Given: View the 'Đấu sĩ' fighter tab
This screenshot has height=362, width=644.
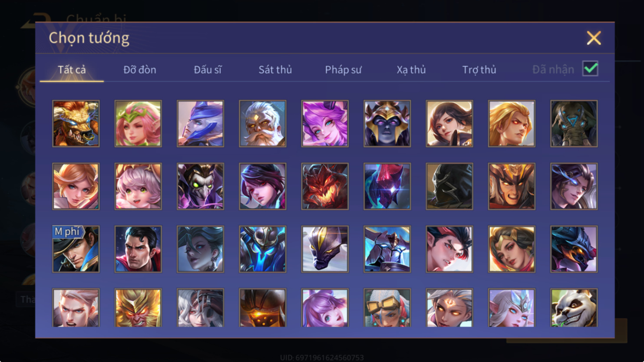Looking at the screenshot, I should pyautogui.click(x=208, y=69).
